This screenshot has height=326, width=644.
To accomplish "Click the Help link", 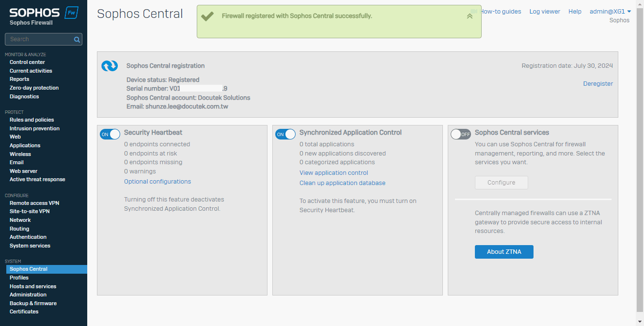I will [x=575, y=12].
